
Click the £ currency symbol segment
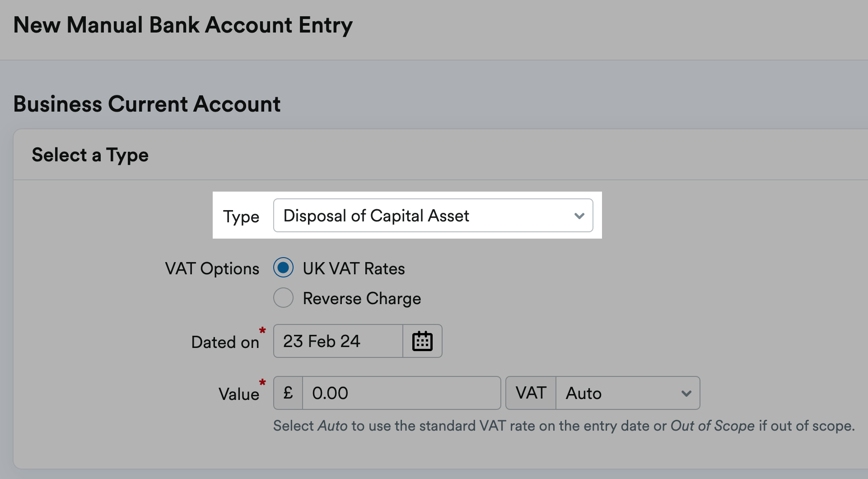(x=288, y=393)
